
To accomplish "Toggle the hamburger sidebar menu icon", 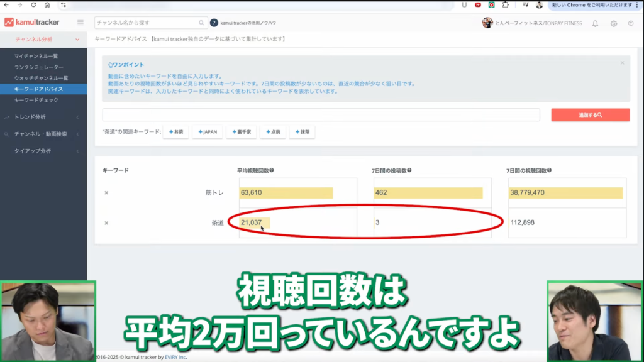I will [x=80, y=23].
